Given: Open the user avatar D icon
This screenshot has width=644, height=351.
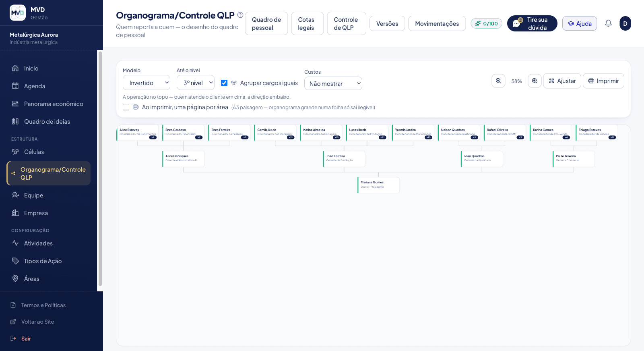Looking at the screenshot, I should [625, 23].
